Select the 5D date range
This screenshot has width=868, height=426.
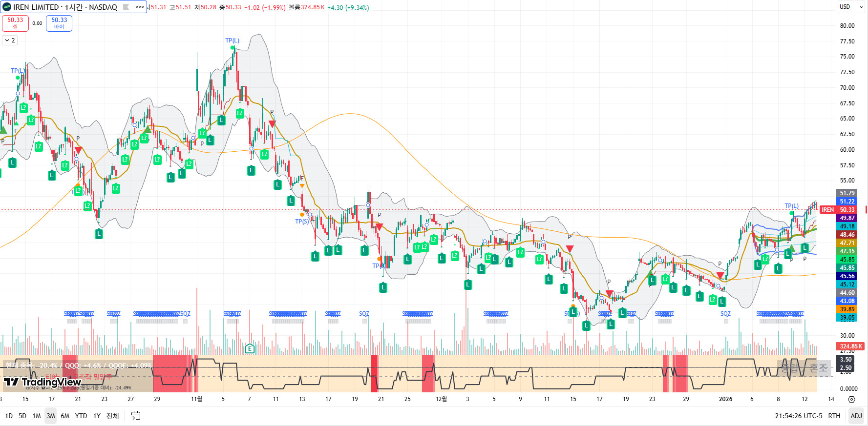click(22, 416)
